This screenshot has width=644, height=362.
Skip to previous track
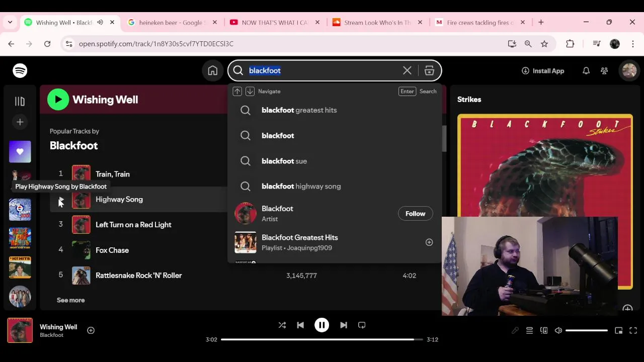(x=300, y=325)
